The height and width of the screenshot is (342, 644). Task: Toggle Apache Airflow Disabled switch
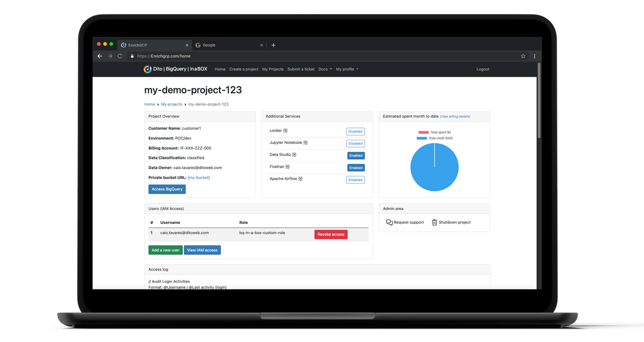(x=355, y=179)
